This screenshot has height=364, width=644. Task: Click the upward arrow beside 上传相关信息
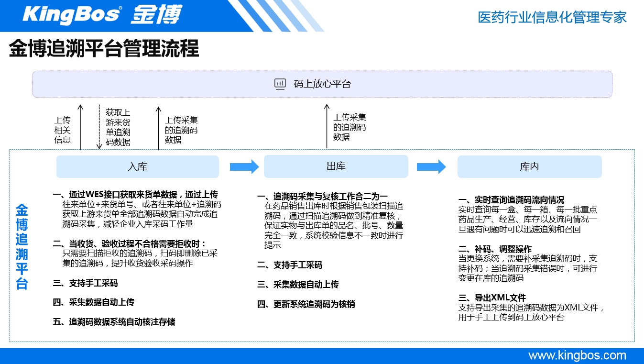(80, 127)
